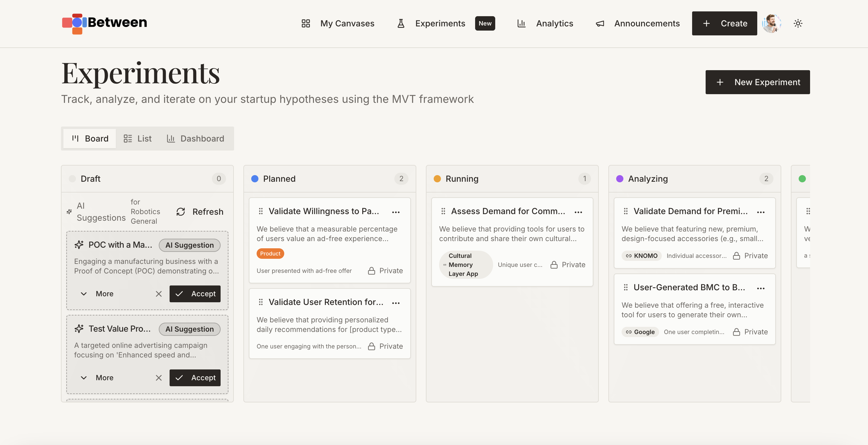Dismiss the POC with a Ma... suggestion
This screenshot has width=868, height=445.
click(x=159, y=294)
